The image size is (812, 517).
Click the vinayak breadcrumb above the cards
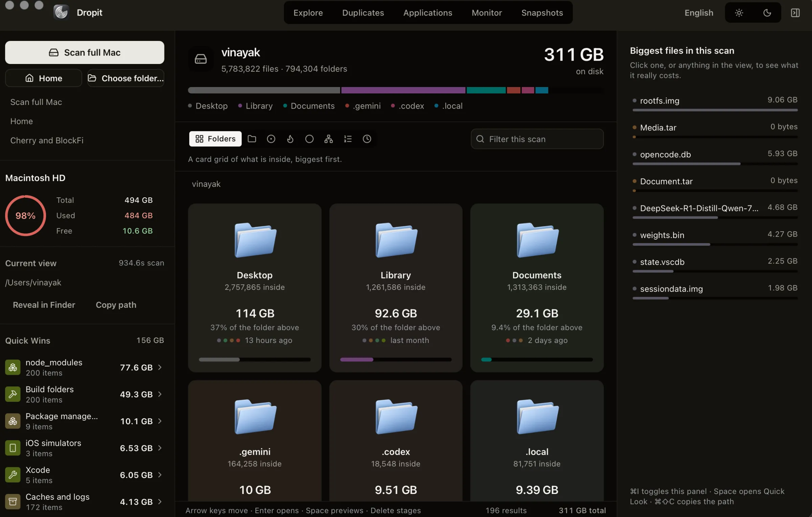(206, 184)
